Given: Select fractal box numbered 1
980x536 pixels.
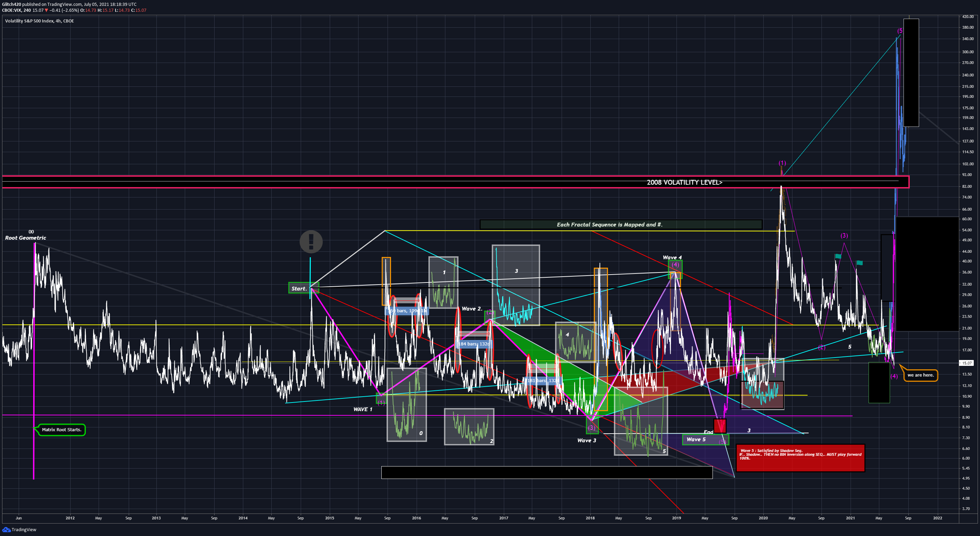Looking at the screenshot, I should [x=443, y=283].
